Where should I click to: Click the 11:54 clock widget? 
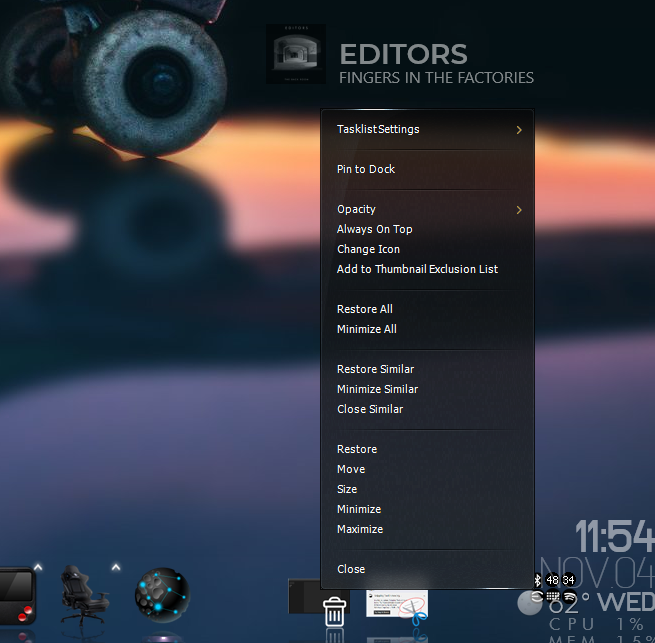[x=614, y=538]
